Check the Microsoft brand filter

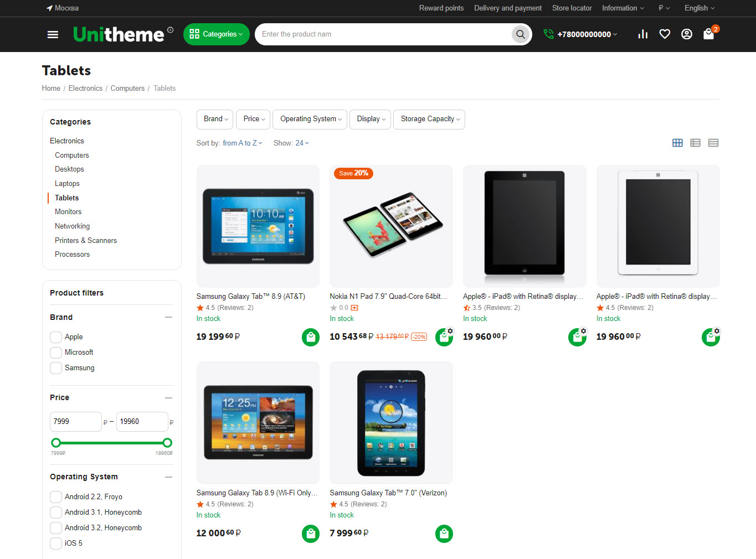pyautogui.click(x=56, y=353)
